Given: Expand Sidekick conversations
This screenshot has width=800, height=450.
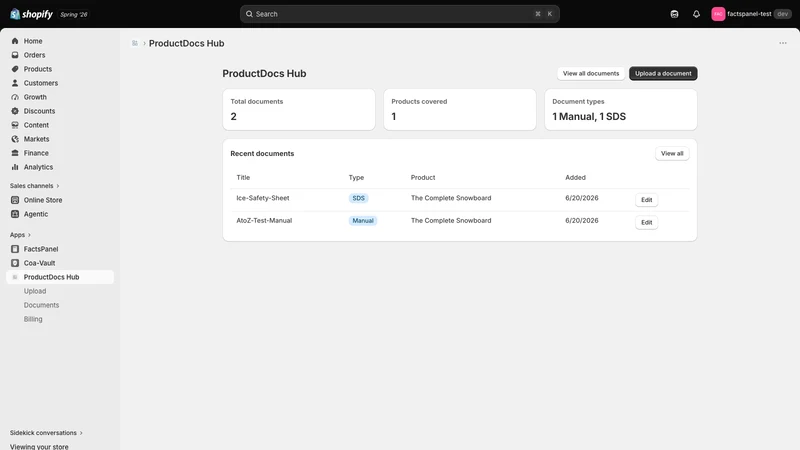Looking at the screenshot, I should pyautogui.click(x=46, y=433).
